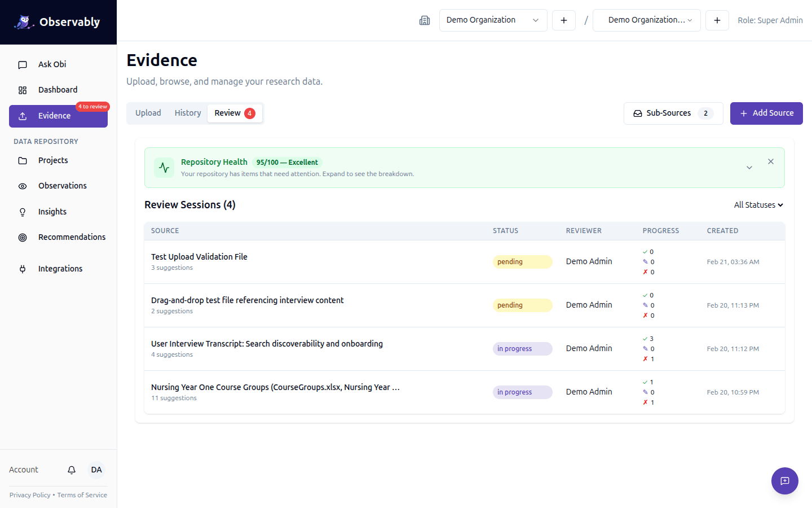Switch to the Upload tab
This screenshot has height=508, width=812.
click(148, 112)
